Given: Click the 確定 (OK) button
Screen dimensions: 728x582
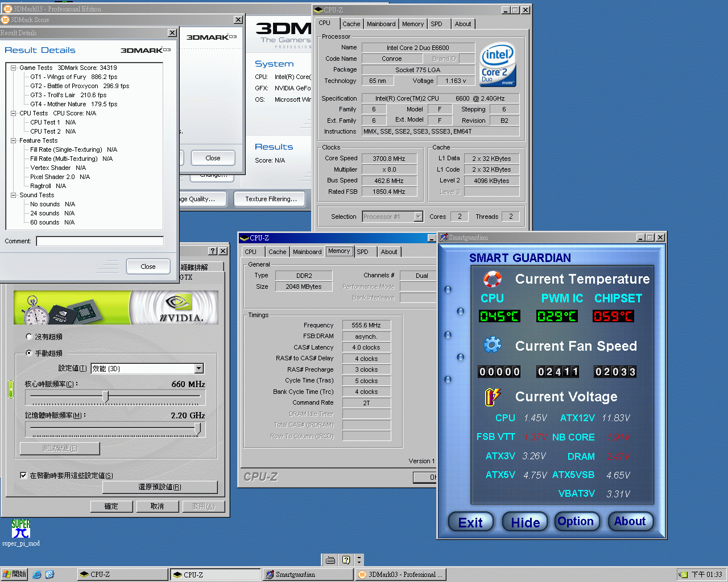Looking at the screenshot, I should click(x=111, y=506).
